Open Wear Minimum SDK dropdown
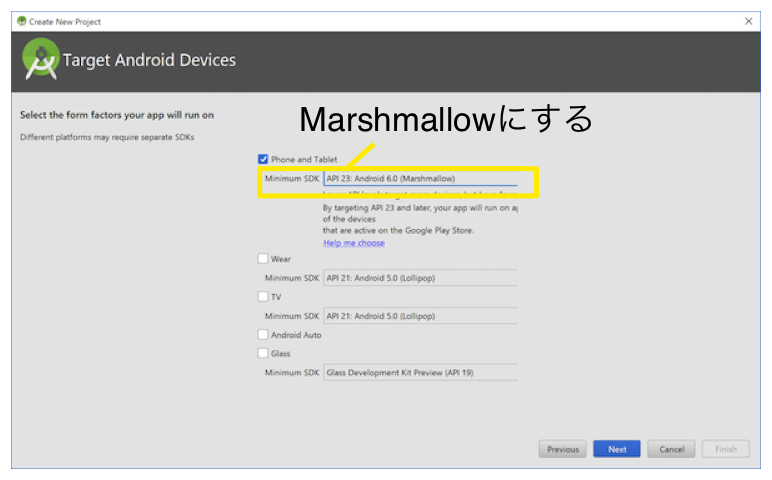The width and height of the screenshot is (772, 480). point(420,278)
